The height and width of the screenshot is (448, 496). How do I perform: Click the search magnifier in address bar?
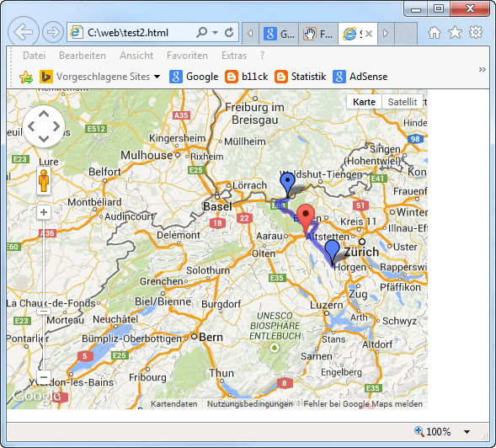coord(202,32)
